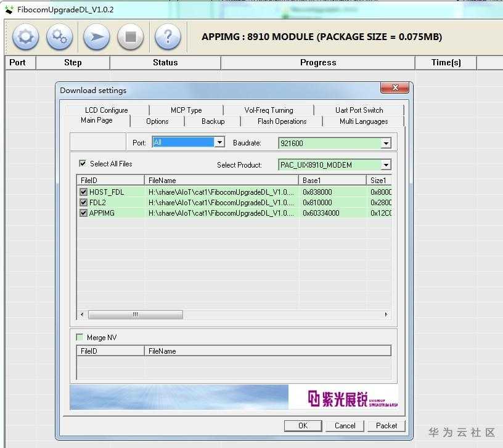503x448 pixels.
Task: Select the Main Page tab
Action: pos(97,120)
